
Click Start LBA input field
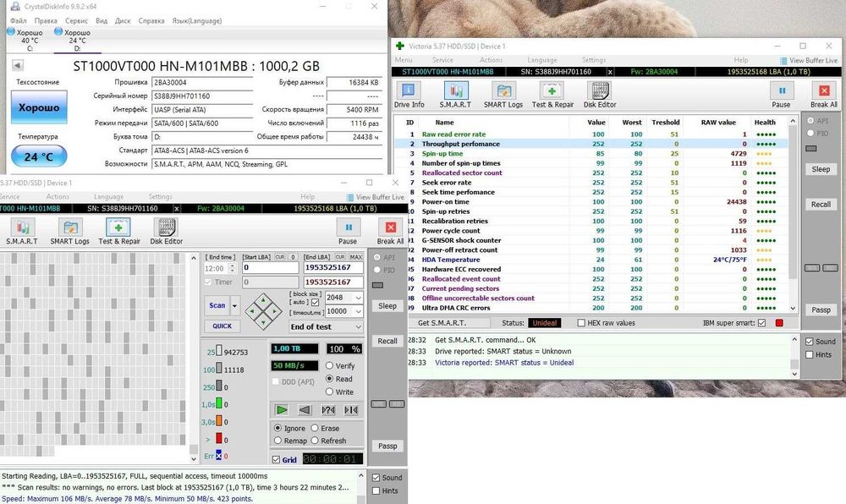pyautogui.click(x=270, y=268)
